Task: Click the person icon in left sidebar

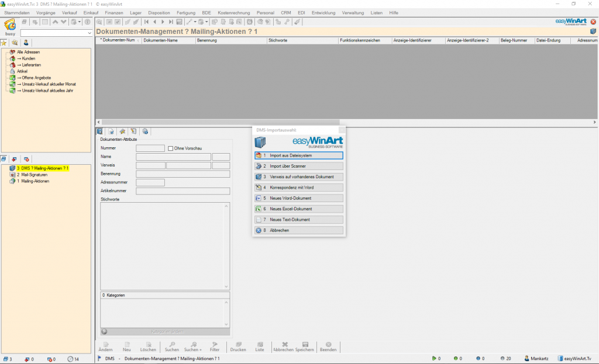Action: tap(26, 41)
